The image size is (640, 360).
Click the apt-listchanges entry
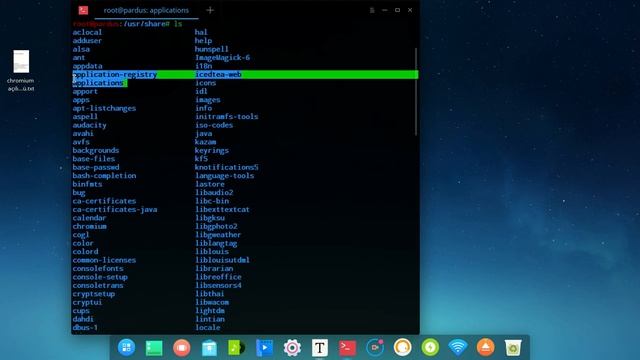pyautogui.click(x=104, y=108)
